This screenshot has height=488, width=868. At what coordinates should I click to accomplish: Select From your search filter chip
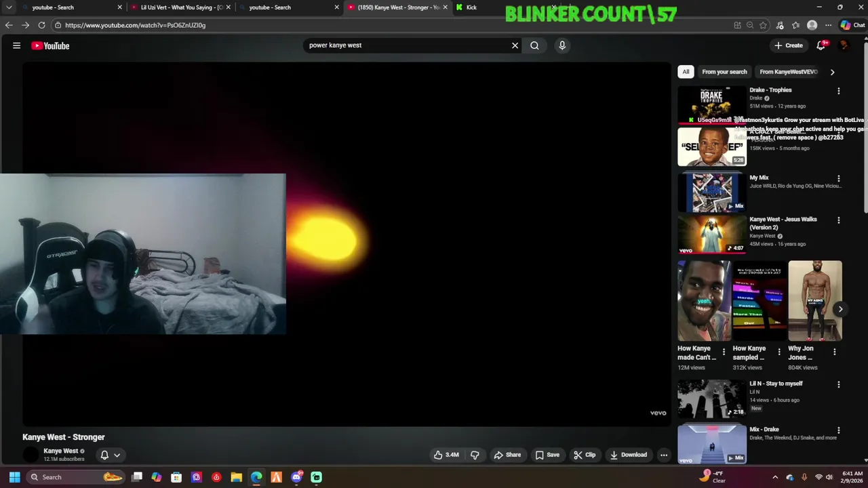[x=724, y=72]
